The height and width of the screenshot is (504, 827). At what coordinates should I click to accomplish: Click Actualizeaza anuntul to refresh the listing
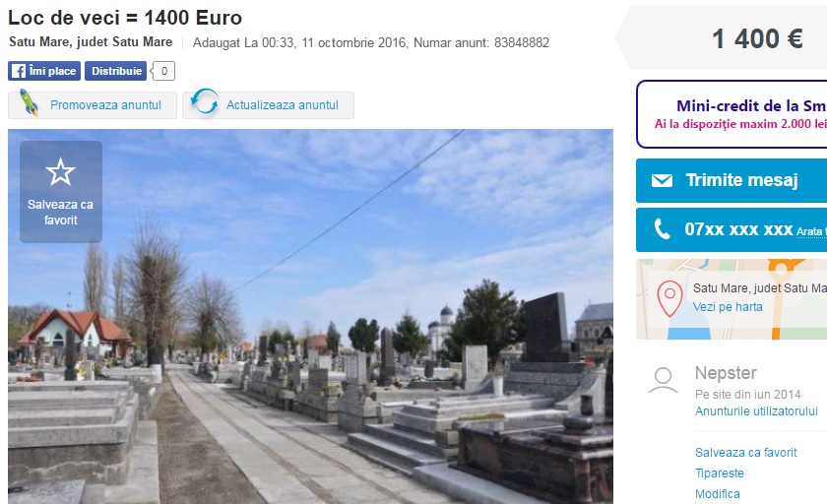pos(269,105)
